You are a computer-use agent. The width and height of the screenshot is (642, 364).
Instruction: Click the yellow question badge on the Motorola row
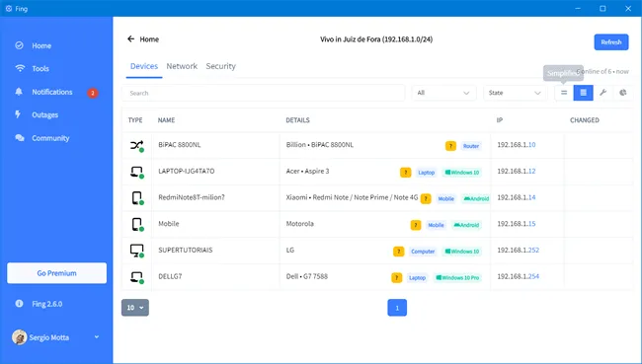416,225
